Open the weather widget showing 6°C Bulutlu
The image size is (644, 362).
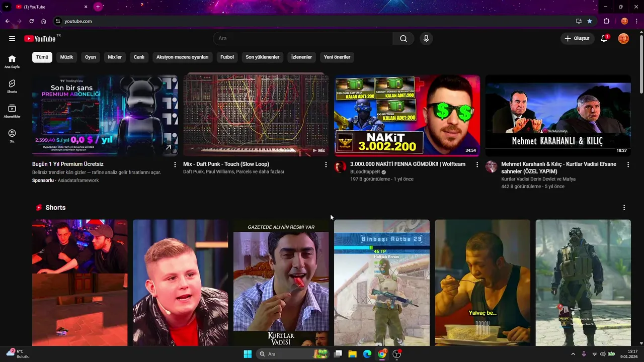(x=18, y=354)
